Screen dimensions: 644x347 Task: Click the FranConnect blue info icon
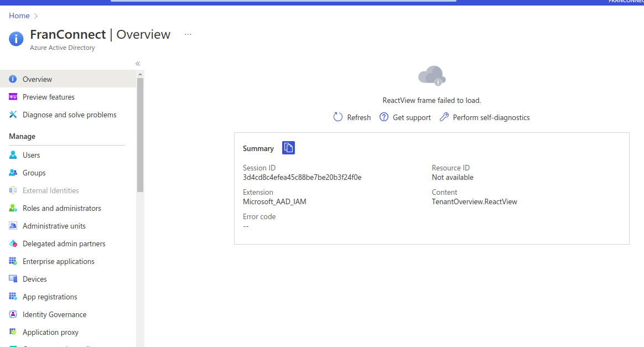[x=16, y=39]
